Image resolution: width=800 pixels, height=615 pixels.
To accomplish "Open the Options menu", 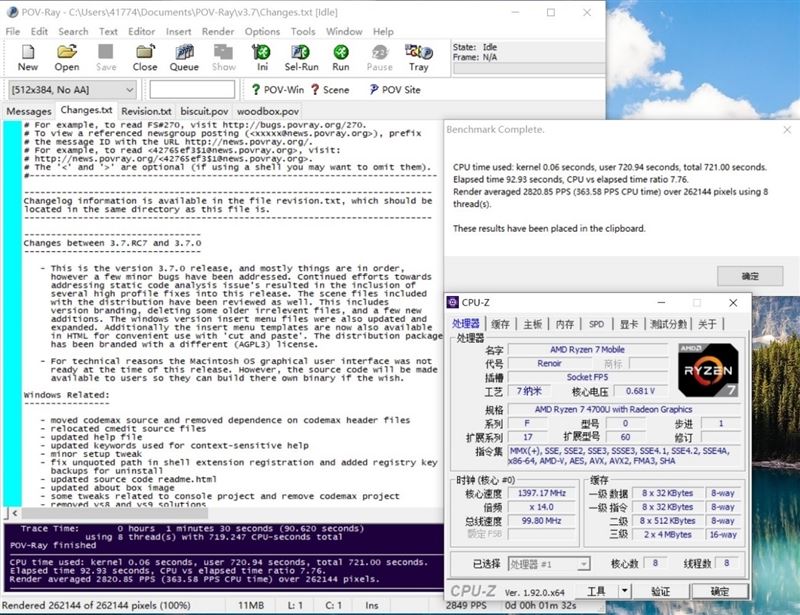I will click(x=262, y=32).
